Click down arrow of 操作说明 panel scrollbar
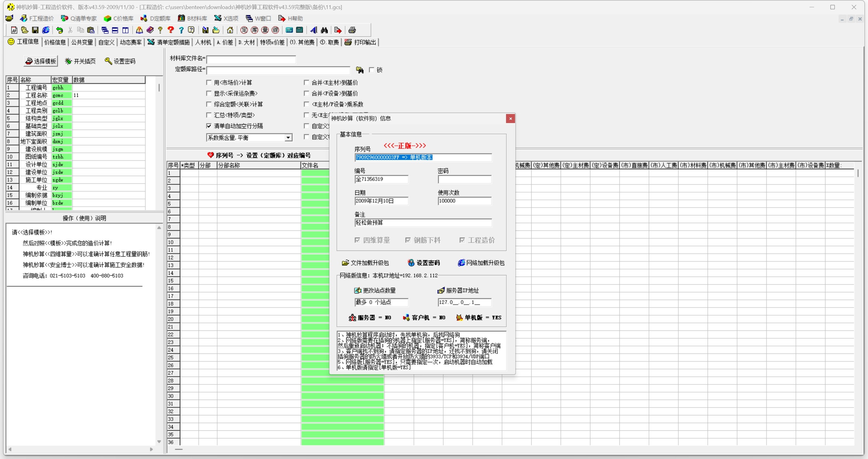Screen dimensions: 868x459 [x=159, y=442]
